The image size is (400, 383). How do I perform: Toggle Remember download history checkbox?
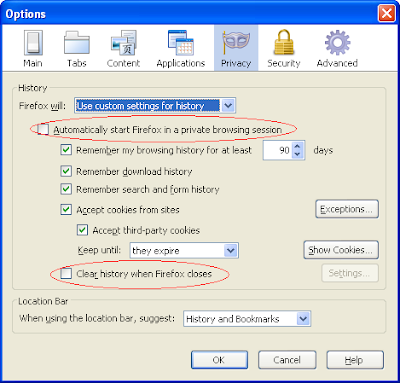(x=66, y=171)
